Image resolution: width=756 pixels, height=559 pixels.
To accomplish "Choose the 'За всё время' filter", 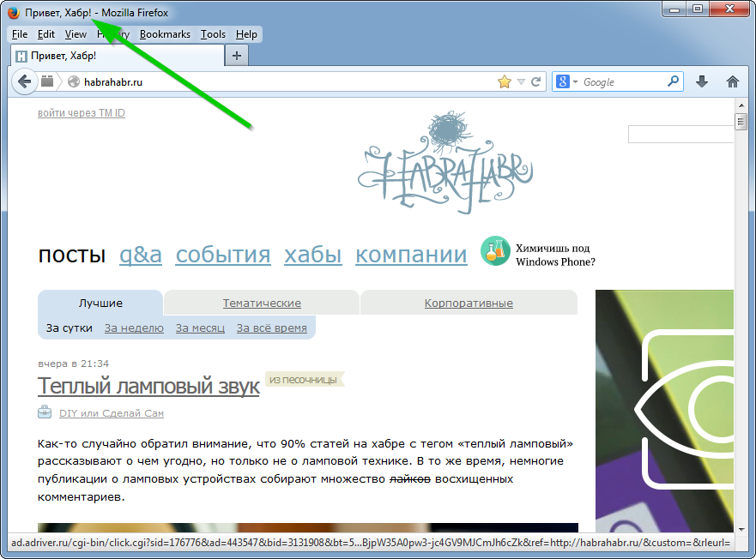I will click(271, 328).
